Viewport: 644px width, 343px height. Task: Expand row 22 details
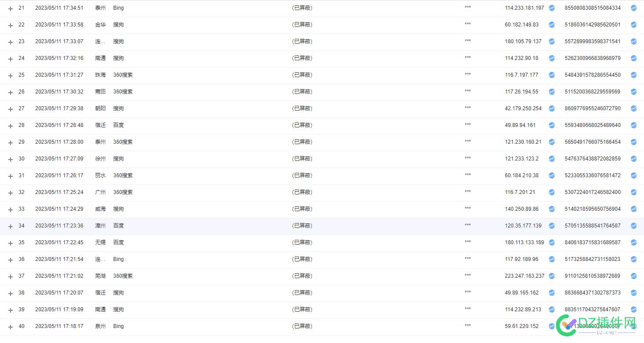[x=11, y=25]
